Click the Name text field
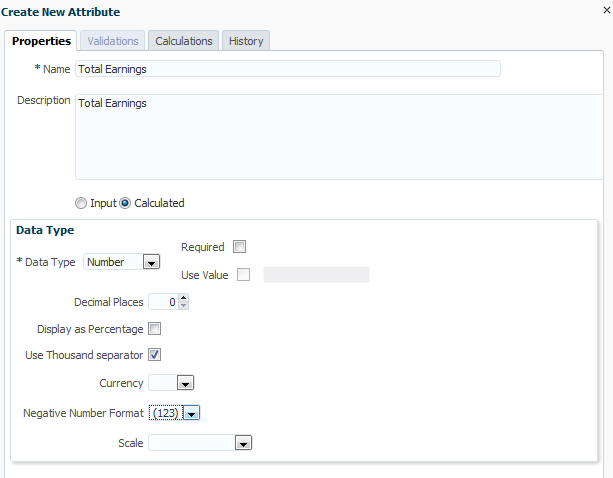 pos(287,69)
